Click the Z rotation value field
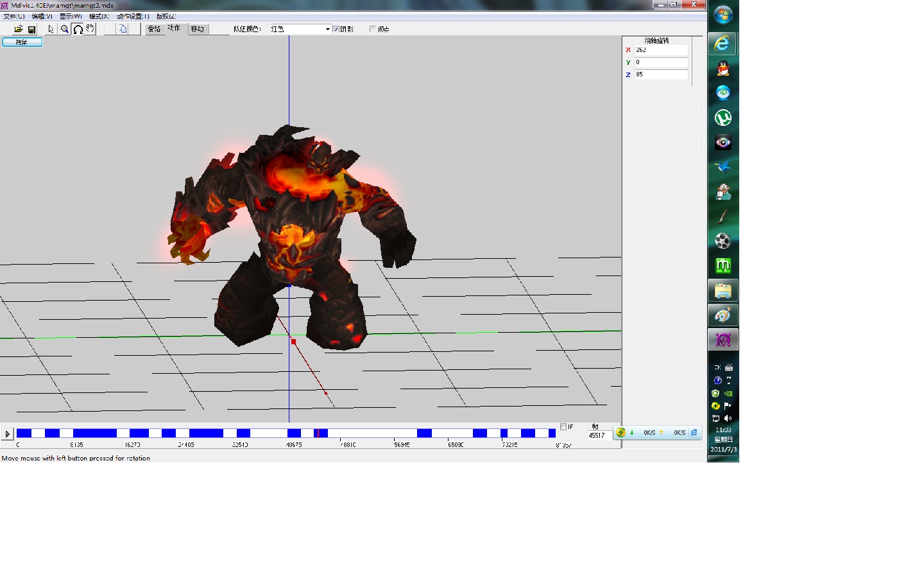Viewport: 924px width, 578px height. [661, 74]
